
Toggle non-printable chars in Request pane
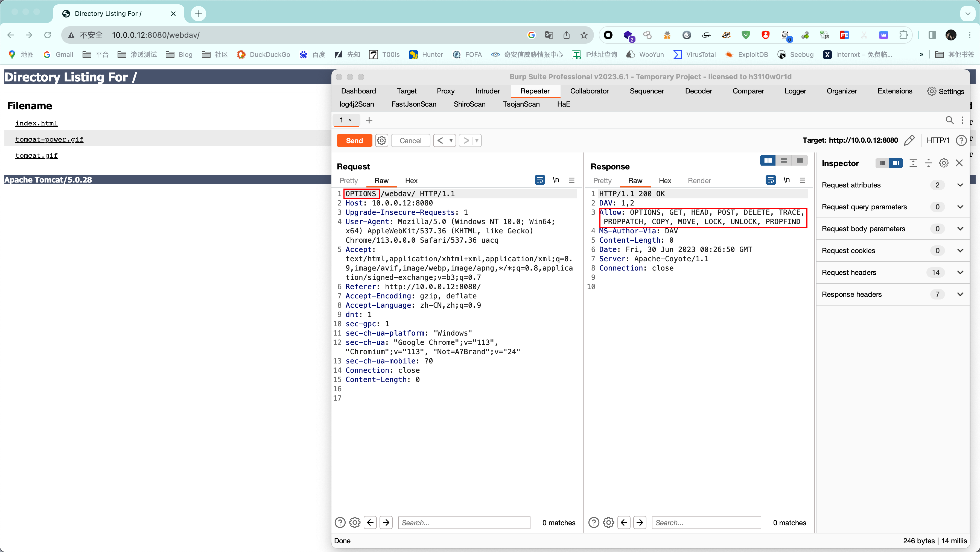(556, 180)
